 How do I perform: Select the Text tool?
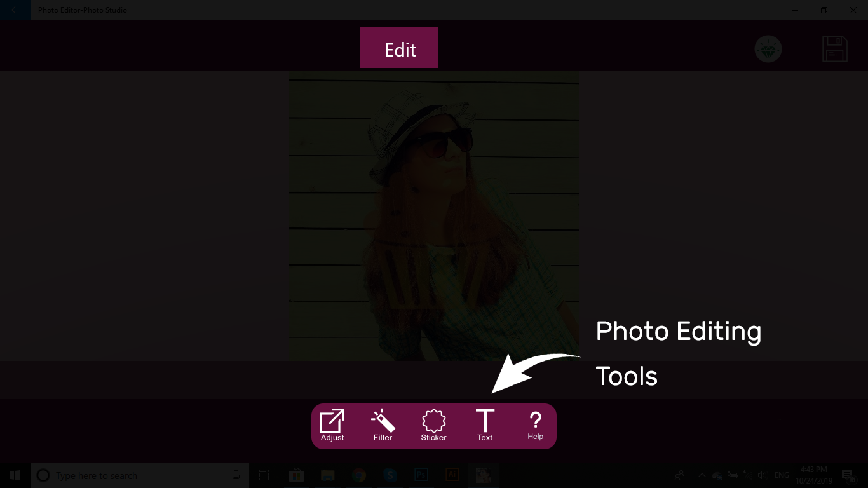point(485,425)
